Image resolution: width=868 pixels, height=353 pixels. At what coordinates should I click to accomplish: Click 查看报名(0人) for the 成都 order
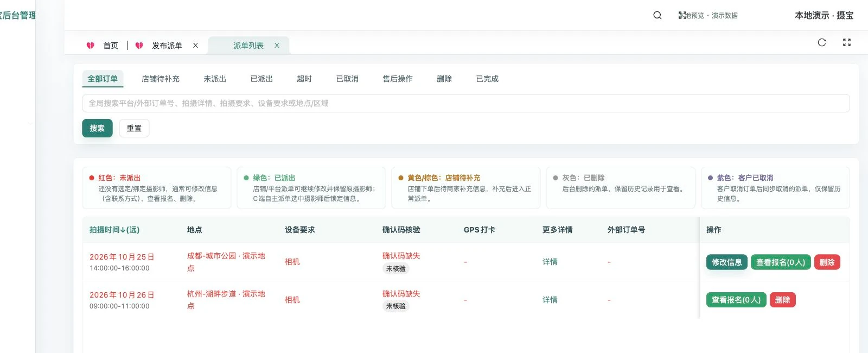click(781, 262)
